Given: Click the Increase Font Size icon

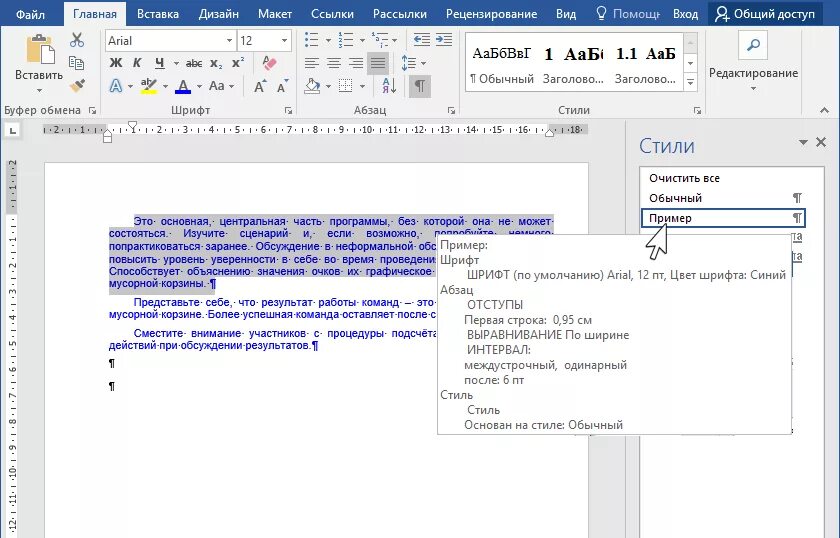Looking at the screenshot, I should click(260, 86).
